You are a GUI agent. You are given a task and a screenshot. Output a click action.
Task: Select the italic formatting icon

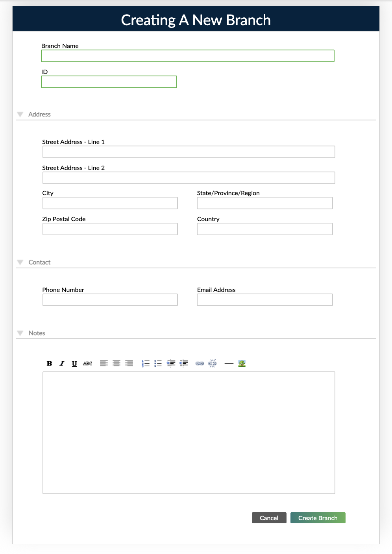(x=62, y=363)
